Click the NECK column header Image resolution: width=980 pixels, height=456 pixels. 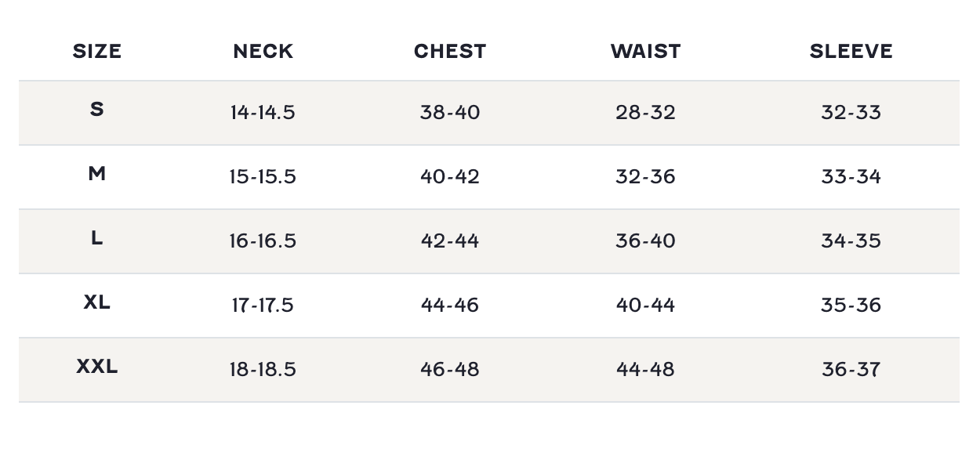[x=263, y=52]
